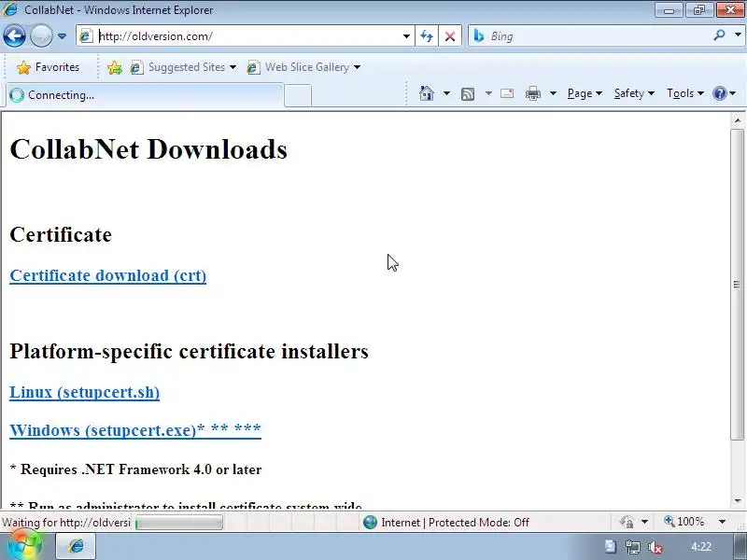Viewport: 747px width, 560px height.
Task: Click Suggested Sites page icon
Action: pyautogui.click(x=136, y=67)
